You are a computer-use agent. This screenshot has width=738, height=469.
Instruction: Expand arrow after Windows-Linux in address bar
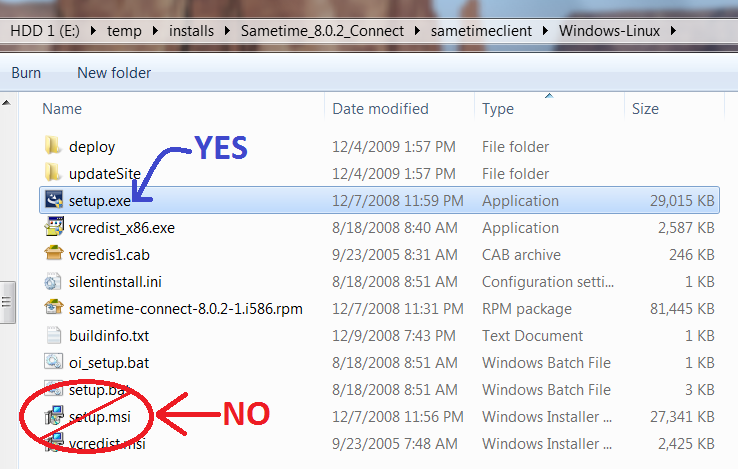click(673, 31)
